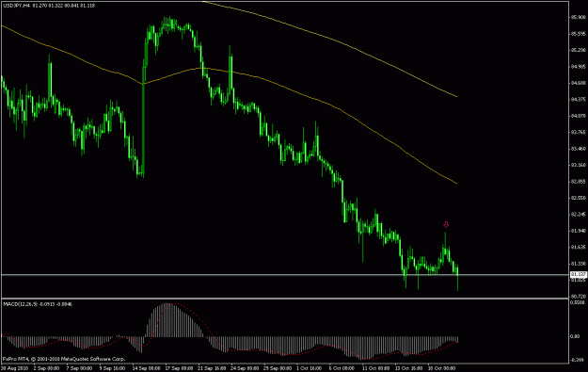The image size is (588, 372).
Task: Click the 84.070 price scale label
Action: pos(579,116)
